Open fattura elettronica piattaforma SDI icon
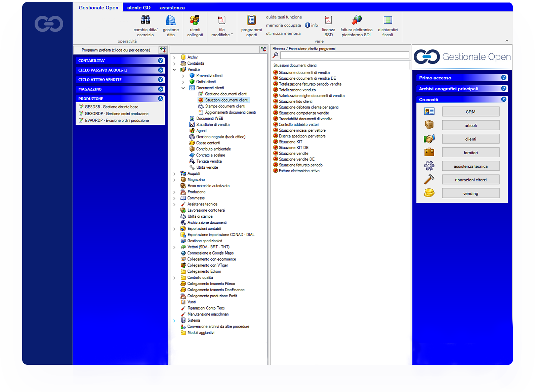 [357, 20]
